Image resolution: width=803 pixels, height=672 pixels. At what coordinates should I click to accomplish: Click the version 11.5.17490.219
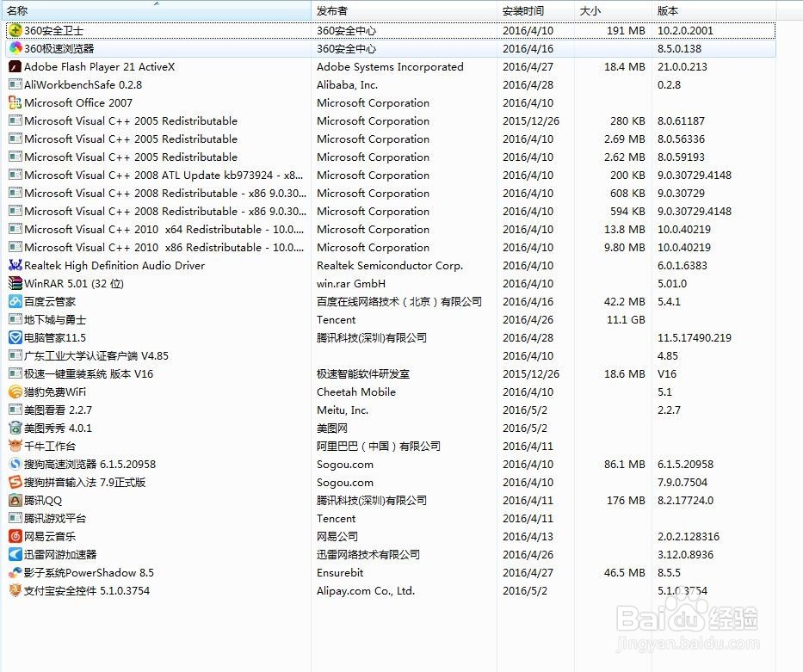tap(695, 337)
